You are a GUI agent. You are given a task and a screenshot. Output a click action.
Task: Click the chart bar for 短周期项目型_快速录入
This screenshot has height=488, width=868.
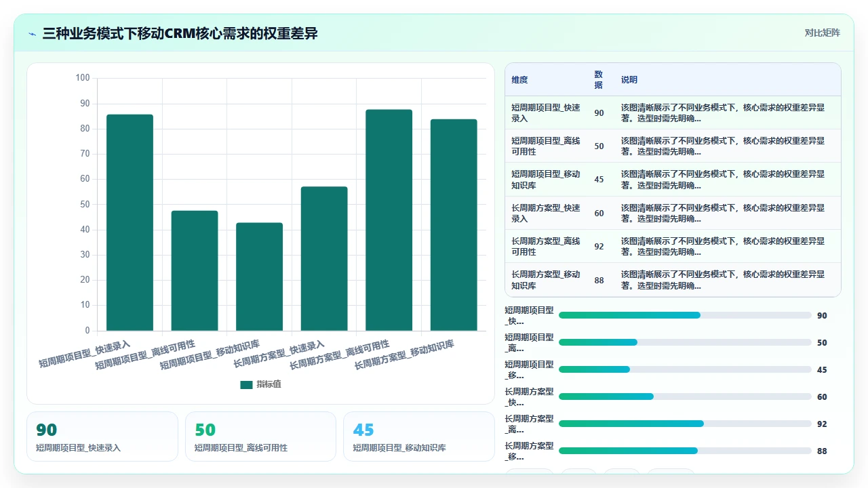pyautogui.click(x=130, y=222)
